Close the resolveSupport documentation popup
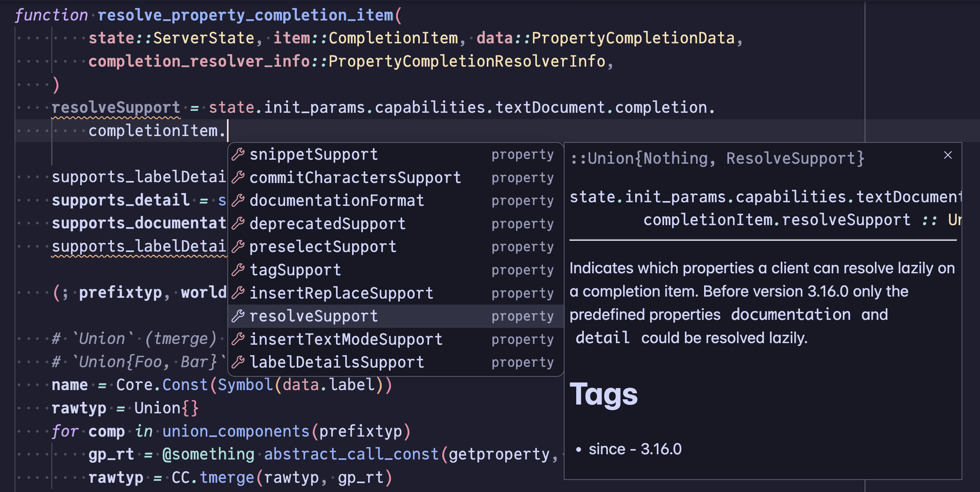 coord(948,155)
